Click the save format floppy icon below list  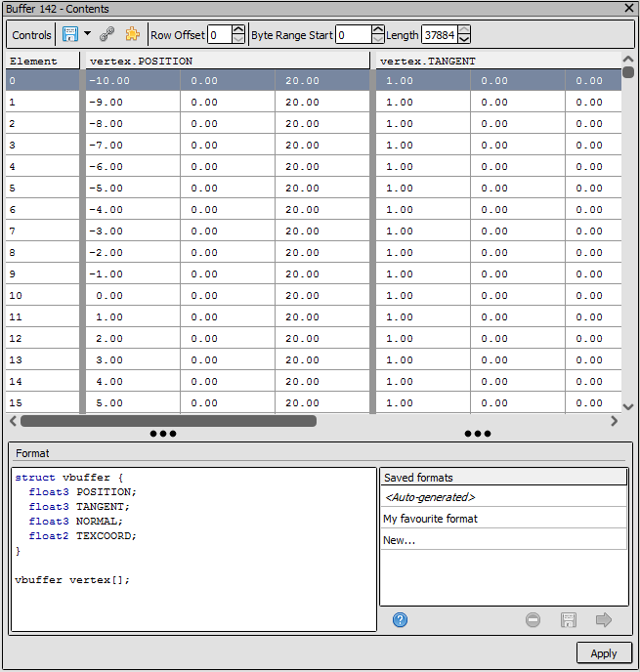coord(569,619)
